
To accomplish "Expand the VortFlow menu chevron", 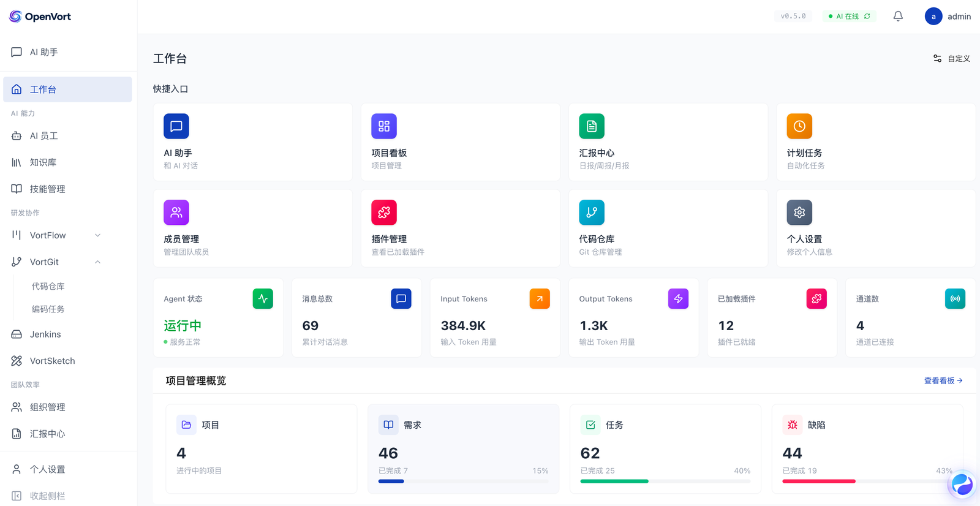I will click(x=97, y=235).
